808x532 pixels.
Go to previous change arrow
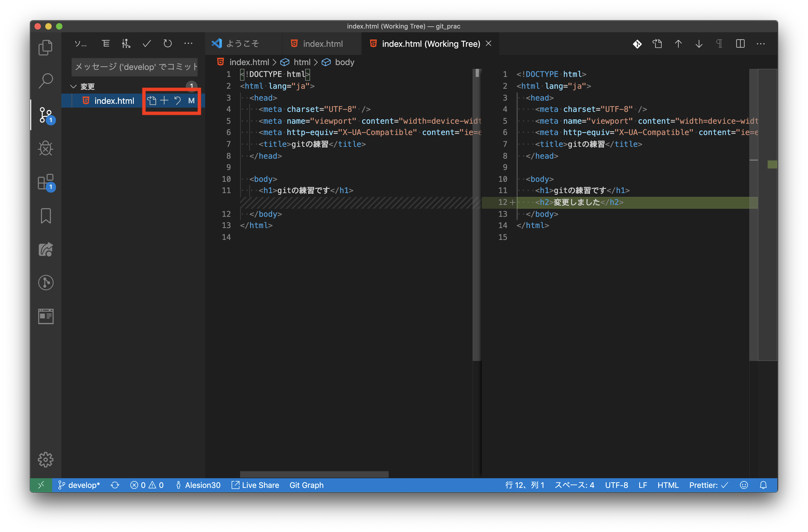pos(678,44)
